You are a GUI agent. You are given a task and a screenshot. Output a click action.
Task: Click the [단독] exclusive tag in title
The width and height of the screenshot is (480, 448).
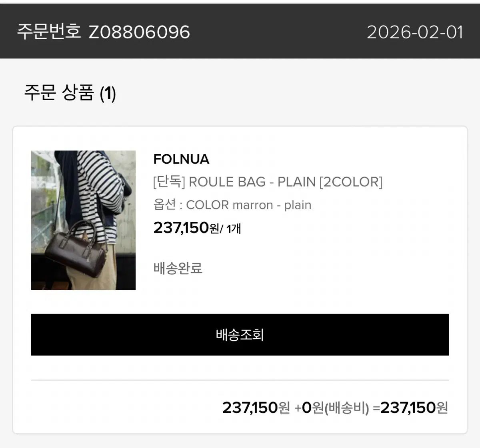tap(169, 182)
